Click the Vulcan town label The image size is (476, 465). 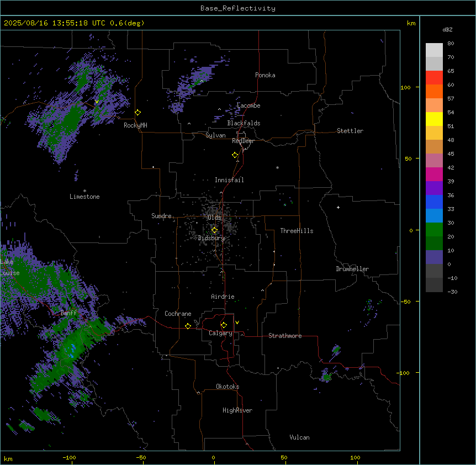(x=299, y=437)
